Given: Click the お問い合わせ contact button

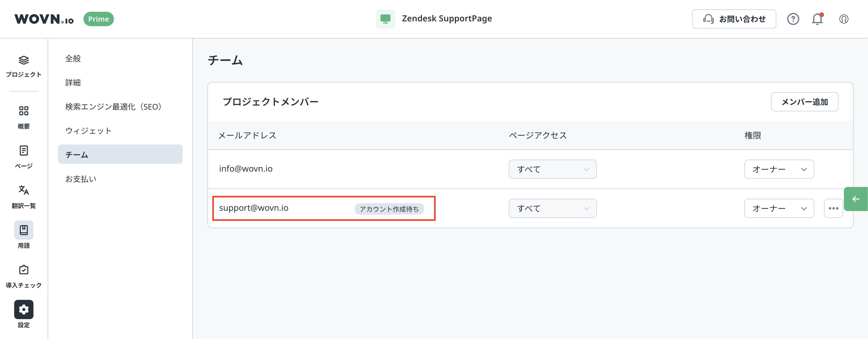Looking at the screenshot, I should point(734,19).
